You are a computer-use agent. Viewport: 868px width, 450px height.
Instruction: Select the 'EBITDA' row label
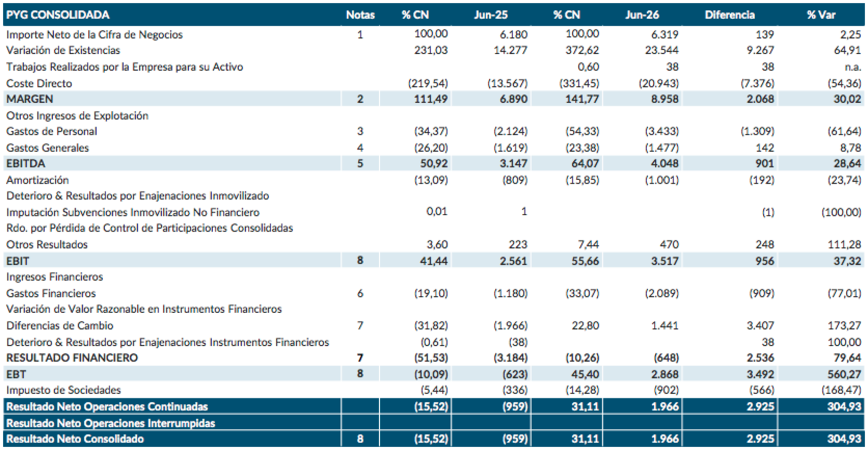(25, 163)
